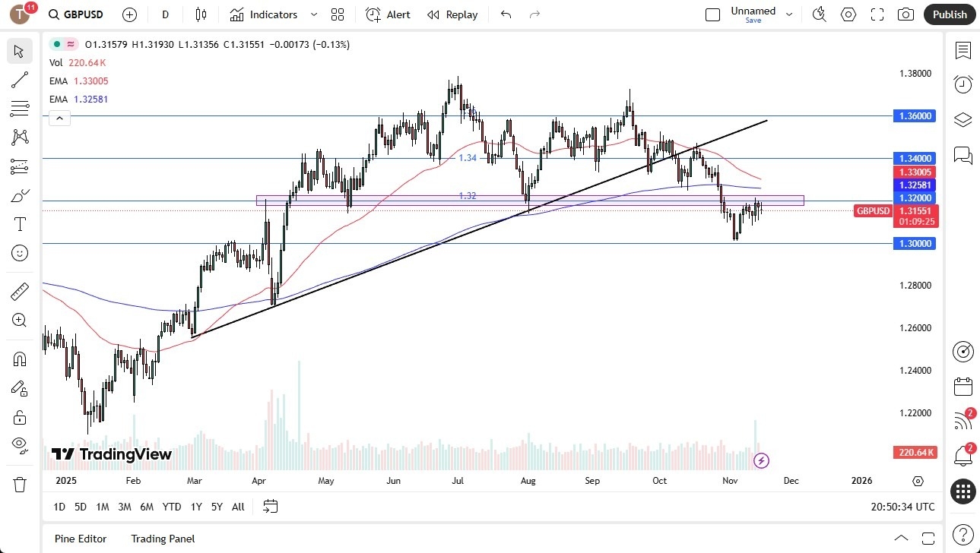Lock all drawing tools
This screenshot has width=980, height=553.
pos(19,416)
